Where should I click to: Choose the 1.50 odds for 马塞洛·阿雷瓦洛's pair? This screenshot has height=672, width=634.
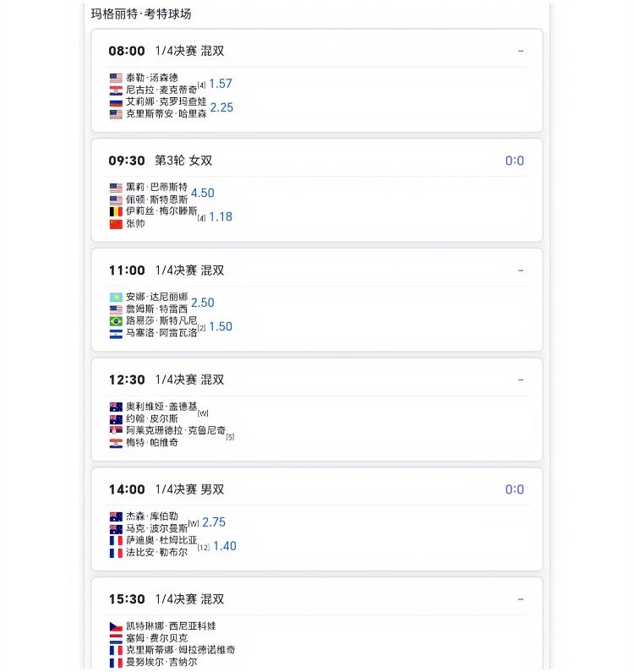[220, 326]
